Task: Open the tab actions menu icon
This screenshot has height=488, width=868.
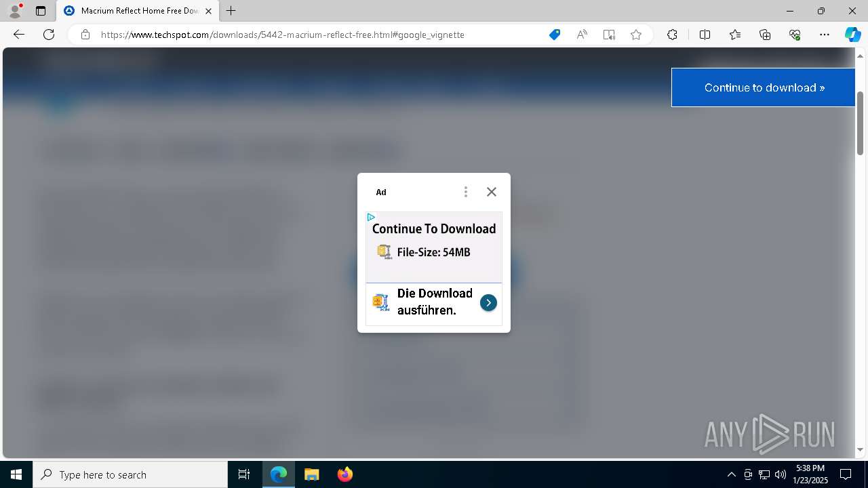Action: point(41,11)
